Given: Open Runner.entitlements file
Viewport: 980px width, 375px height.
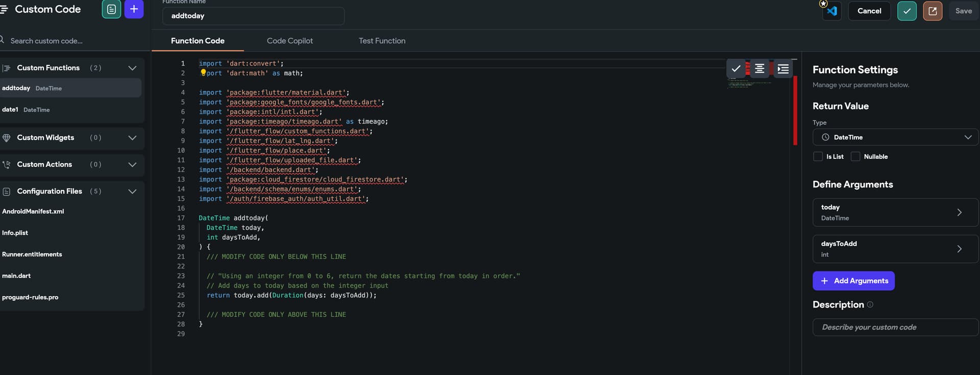Looking at the screenshot, I should coord(32,254).
